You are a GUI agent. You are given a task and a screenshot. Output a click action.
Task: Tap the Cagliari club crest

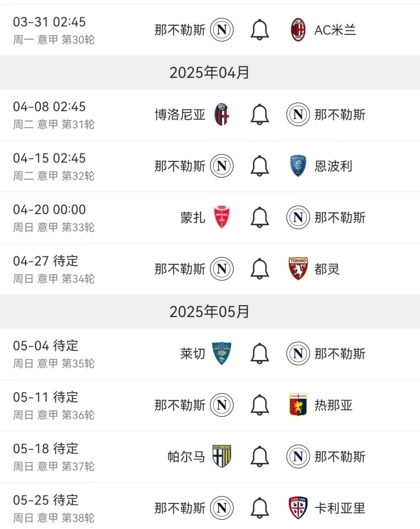click(298, 508)
